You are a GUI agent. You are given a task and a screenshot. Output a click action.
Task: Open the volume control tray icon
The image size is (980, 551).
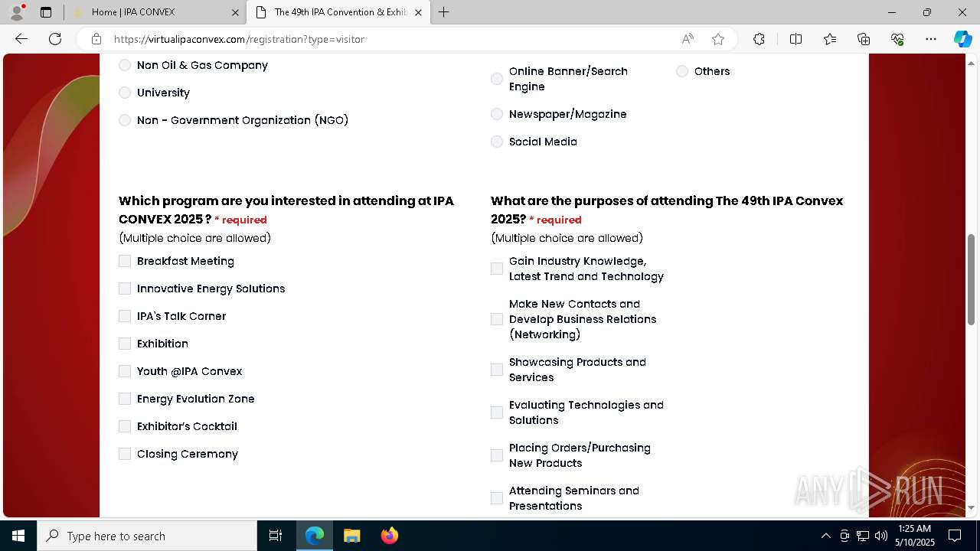880,536
